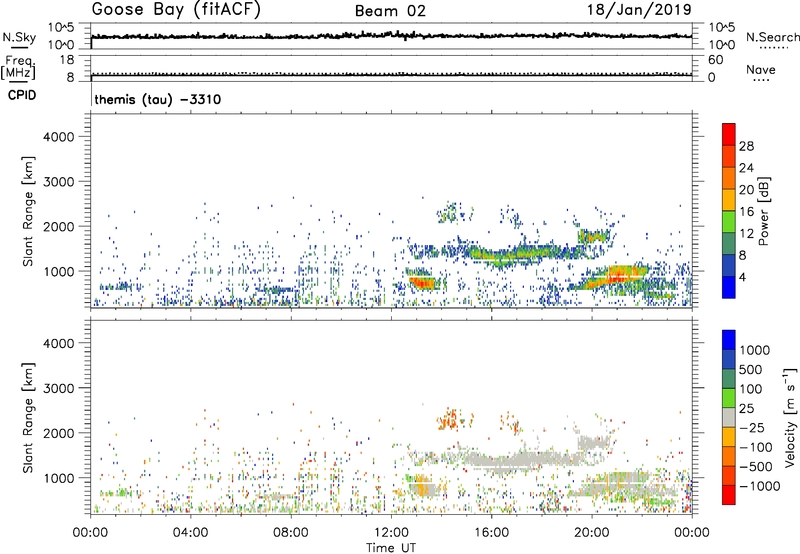Click the red top segment of Power colorbar

point(729,134)
